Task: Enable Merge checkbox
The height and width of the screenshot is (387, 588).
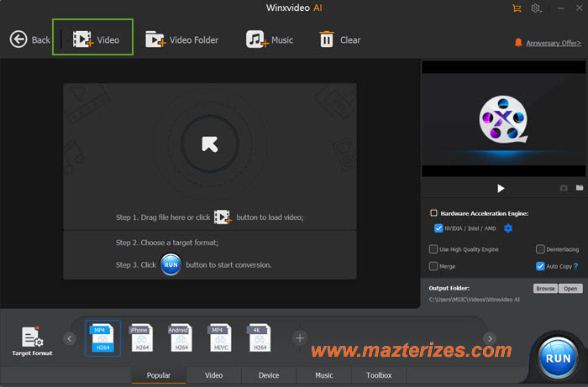Action: [x=433, y=266]
